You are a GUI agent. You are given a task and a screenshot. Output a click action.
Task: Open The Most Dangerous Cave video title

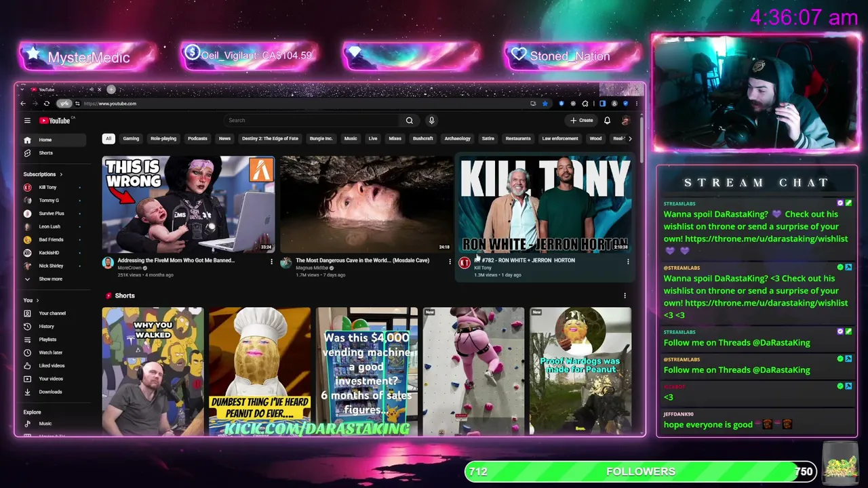[x=362, y=260]
